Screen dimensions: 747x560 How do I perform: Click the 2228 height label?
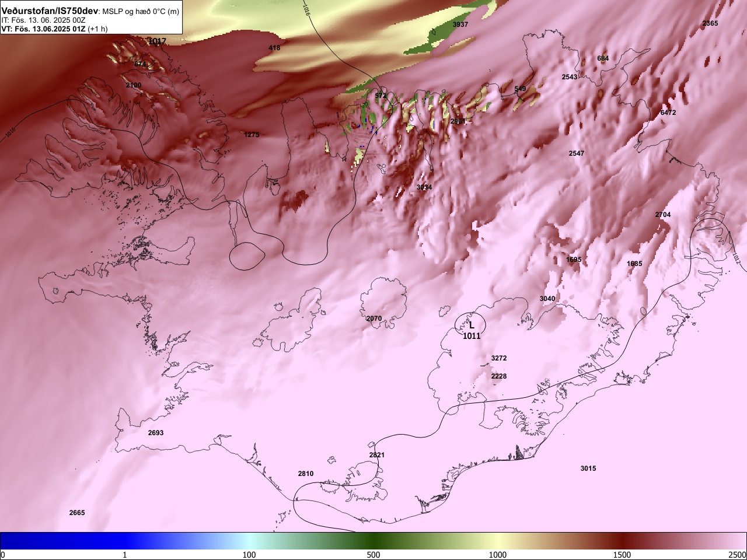pyautogui.click(x=499, y=376)
